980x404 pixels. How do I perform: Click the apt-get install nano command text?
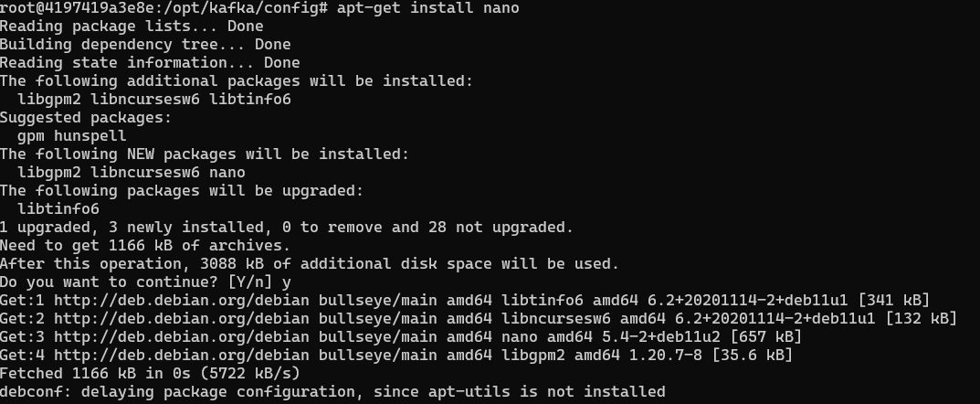[x=428, y=8]
